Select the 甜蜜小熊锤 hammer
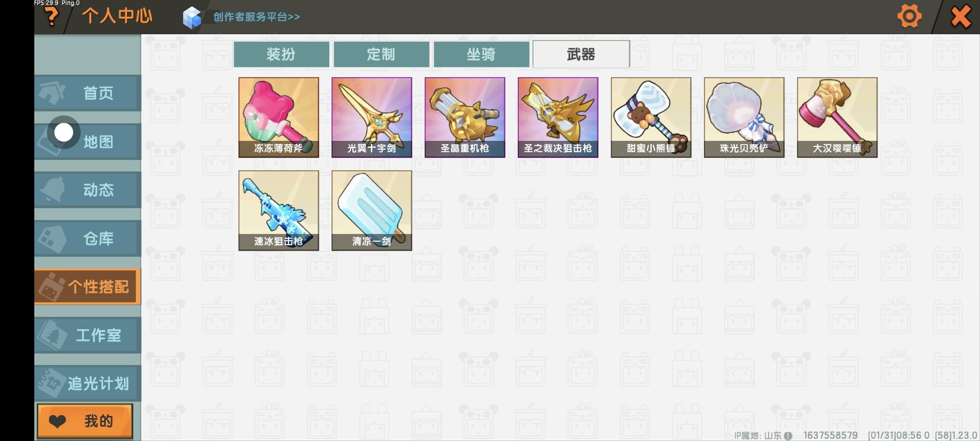Screen dimensions: 980x441 point(651,117)
